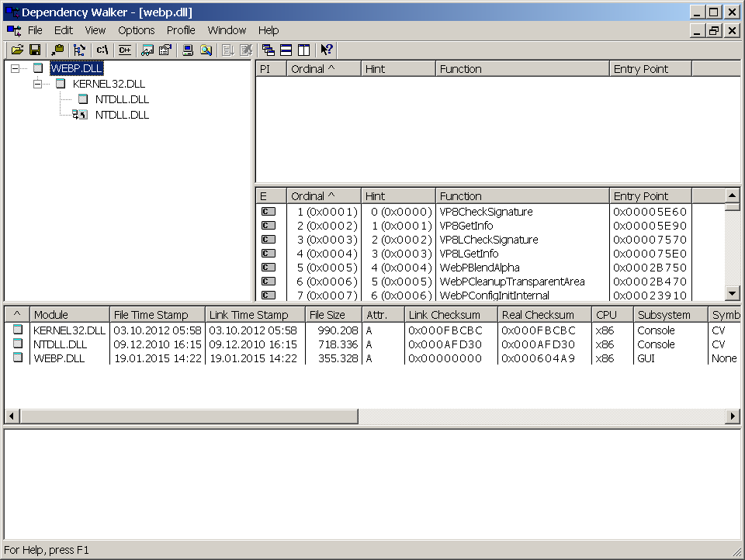The height and width of the screenshot is (560, 745).
Task: Click the Tile Horizontally toolbar icon
Action: click(286, 50)
